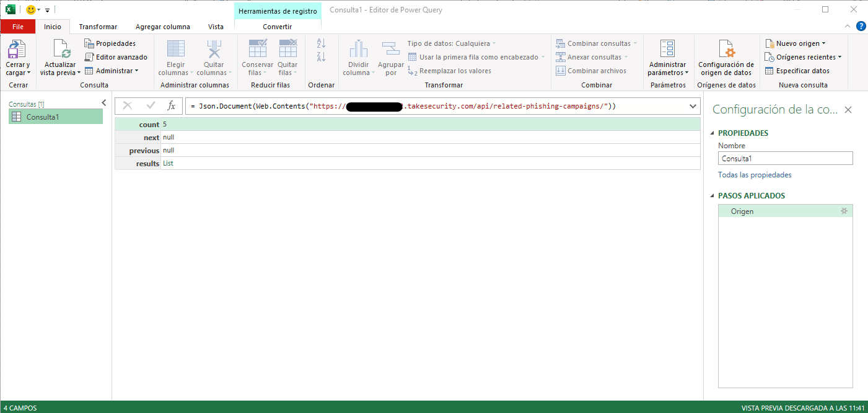Click the Administrar parámetros icon

[x=667, y=49]
